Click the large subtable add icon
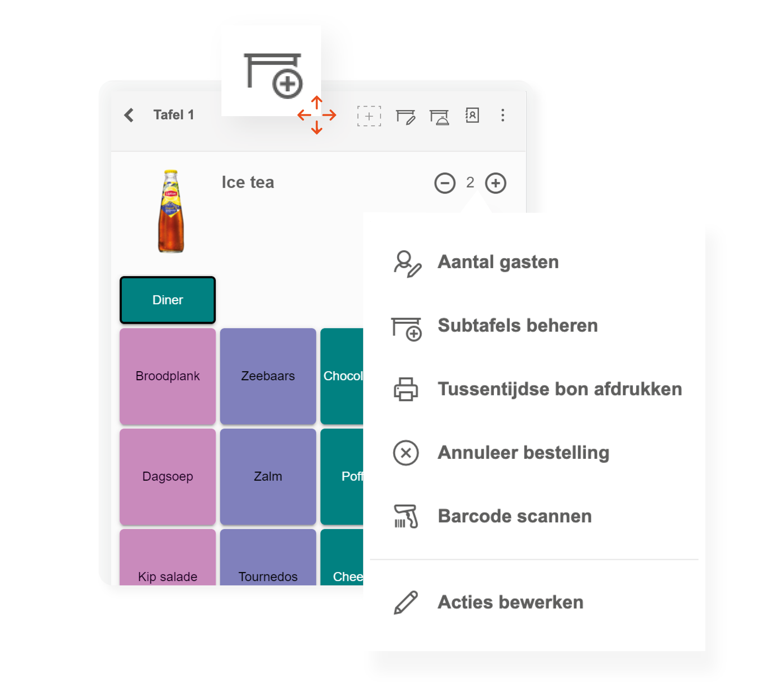 click(273, 75)
